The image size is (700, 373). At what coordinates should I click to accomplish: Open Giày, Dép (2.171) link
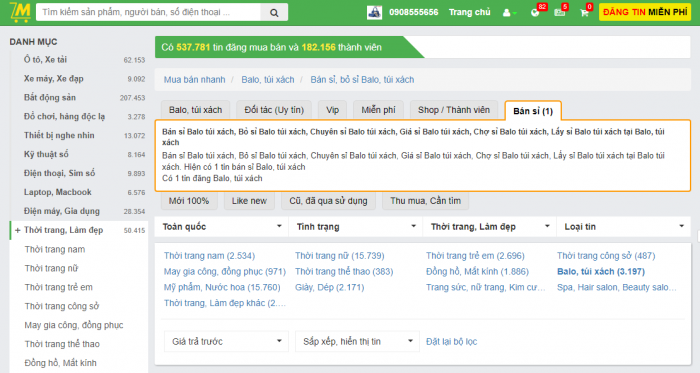pyautogui.click(x=329, y=287)
